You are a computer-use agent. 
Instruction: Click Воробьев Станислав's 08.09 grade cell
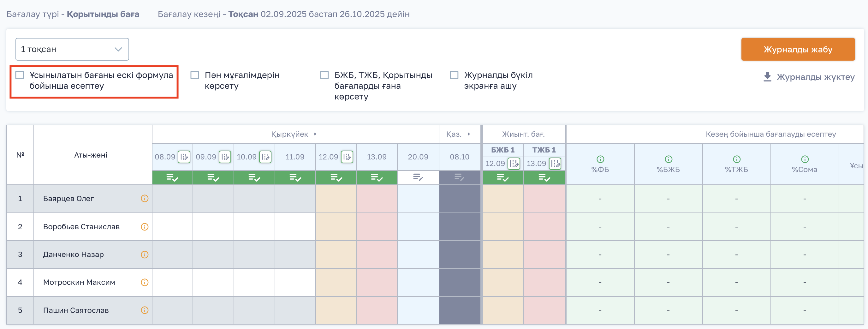(172, 226)
